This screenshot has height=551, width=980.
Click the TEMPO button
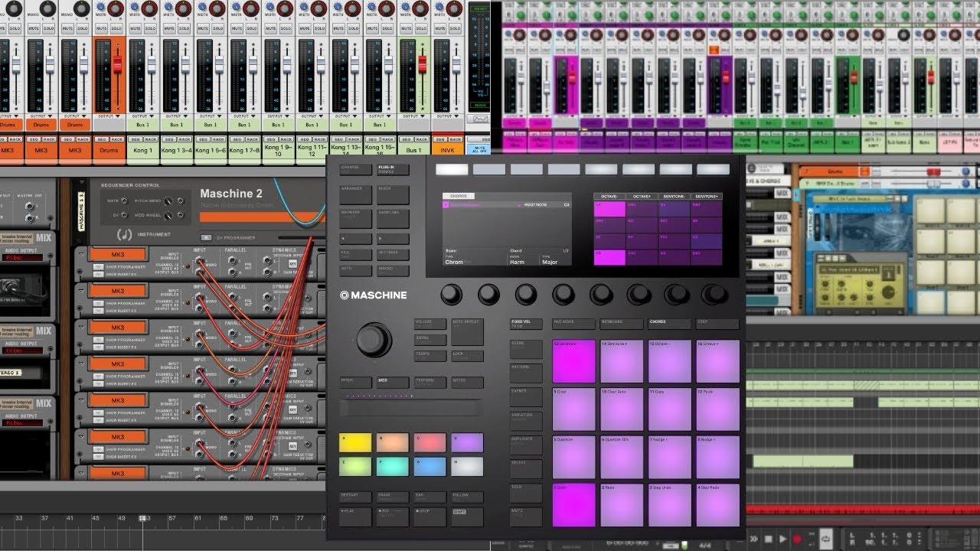click(430, 356)
